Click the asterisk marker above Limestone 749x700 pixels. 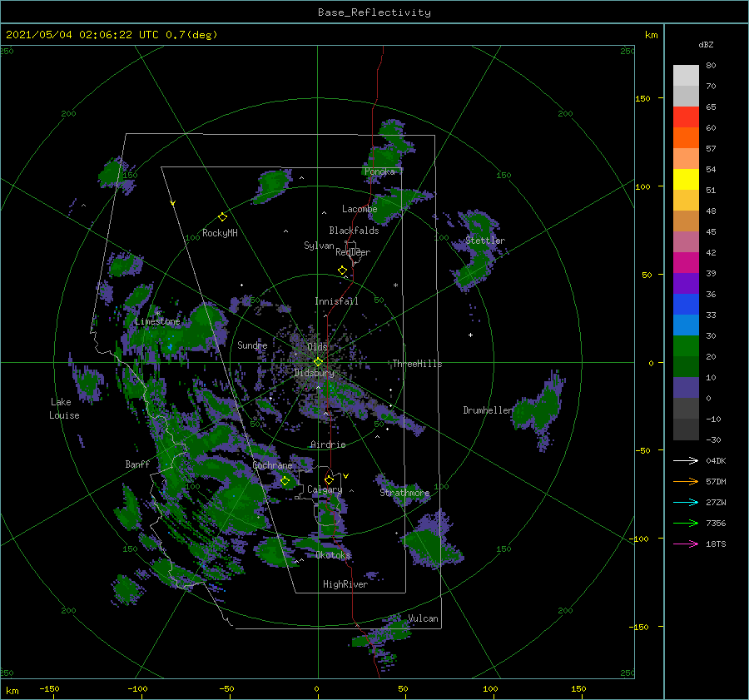(157, 314)
